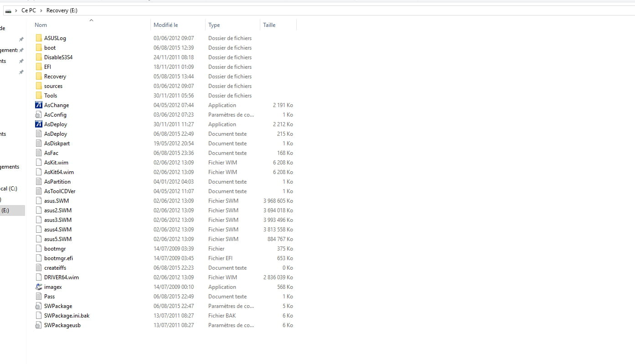Image resolution: width=635 pixels, height=364 pixels.
Task: Select the ASUSLog folder icon
Action: pyautogui.click(x=39, y=38)
